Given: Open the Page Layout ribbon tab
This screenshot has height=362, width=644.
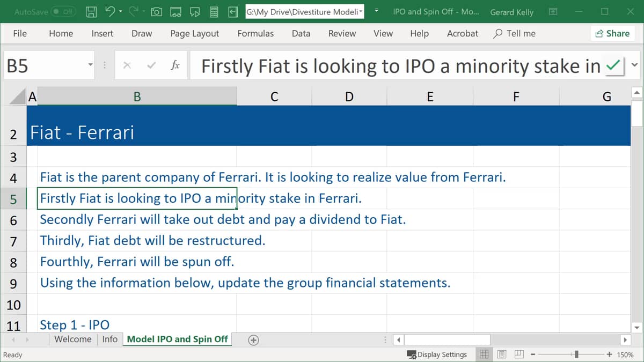Looking at the screenshot, I should (x=194, y=33).
